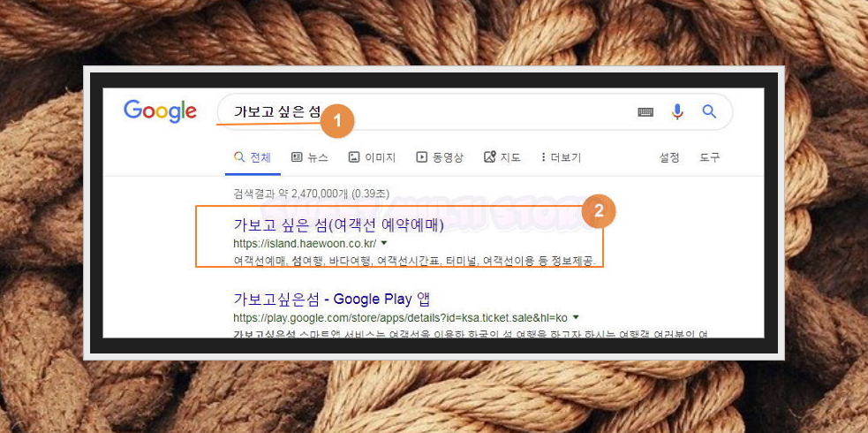This screenshot has width=868, height=433.
Task: Click into the search field containing 가보고 싶은 섬
Action: pos(475,112)
